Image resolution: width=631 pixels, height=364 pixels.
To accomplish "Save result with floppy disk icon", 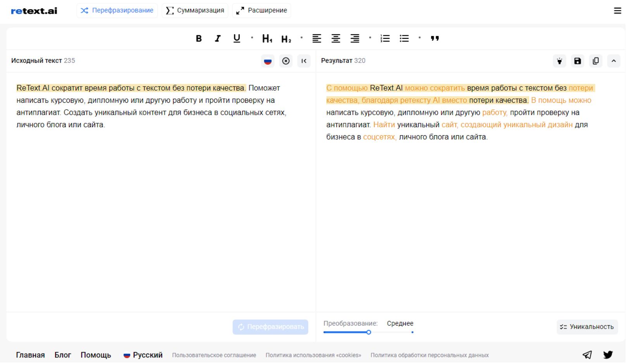I will (578, 61).
